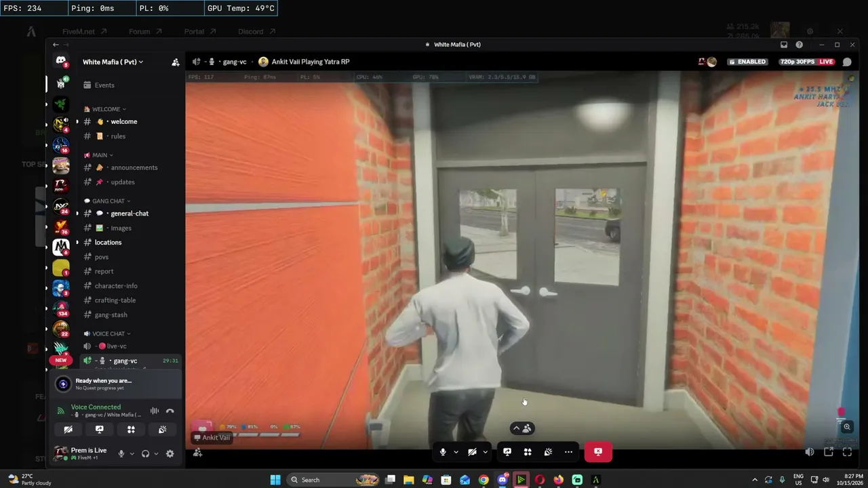Open Discord direct messages home icon

[61, 61]
